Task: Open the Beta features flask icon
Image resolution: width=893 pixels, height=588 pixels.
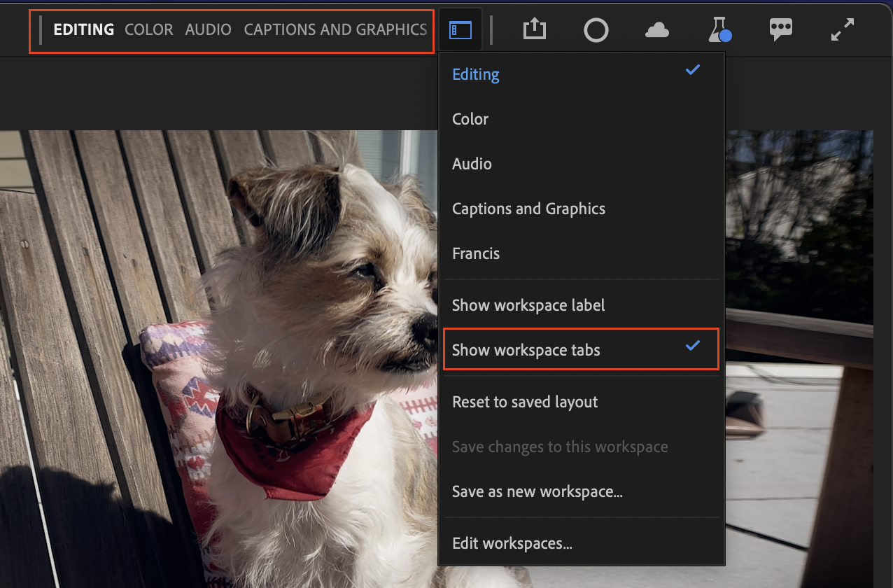Action: tap(718, 29)
